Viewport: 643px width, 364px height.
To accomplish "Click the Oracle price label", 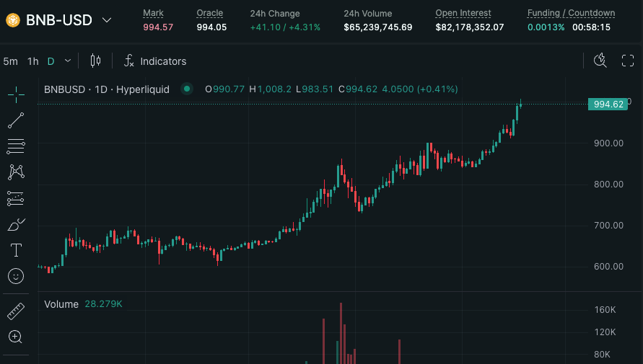I will 209,13.
